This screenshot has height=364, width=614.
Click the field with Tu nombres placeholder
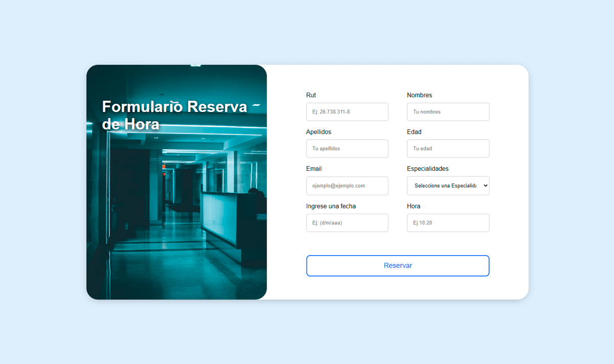pos(448,111)
